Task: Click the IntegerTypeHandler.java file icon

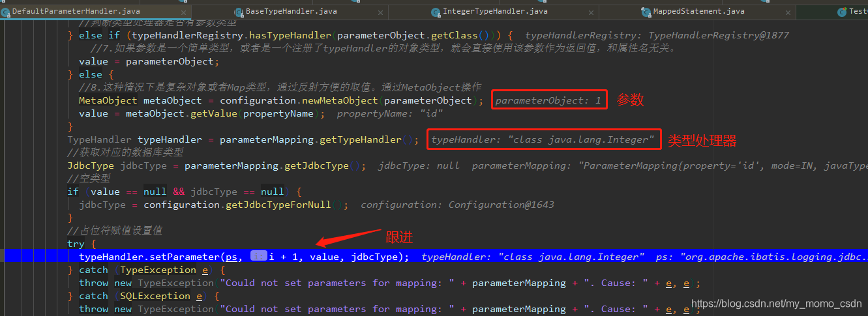Action: [436, 12]
